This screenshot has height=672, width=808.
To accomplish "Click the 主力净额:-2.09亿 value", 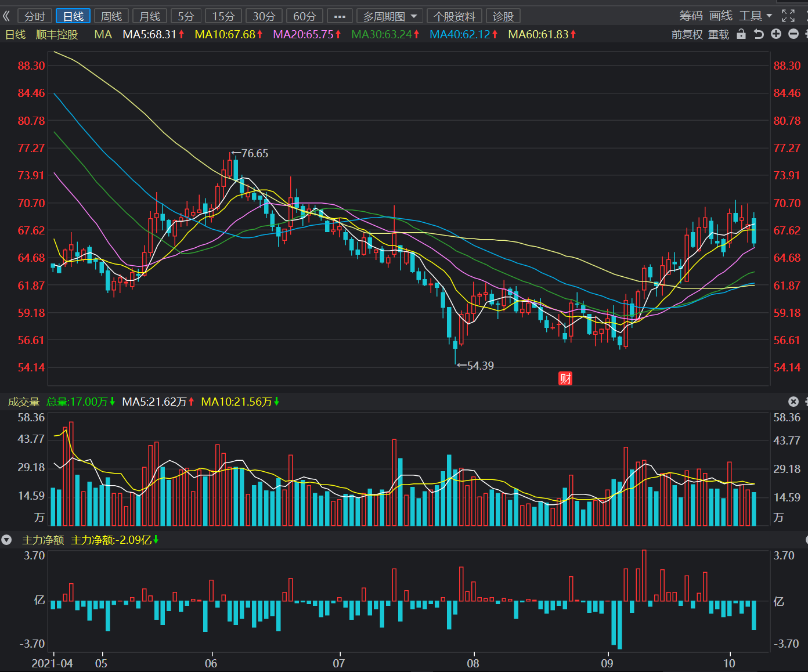I will point(115,540).
